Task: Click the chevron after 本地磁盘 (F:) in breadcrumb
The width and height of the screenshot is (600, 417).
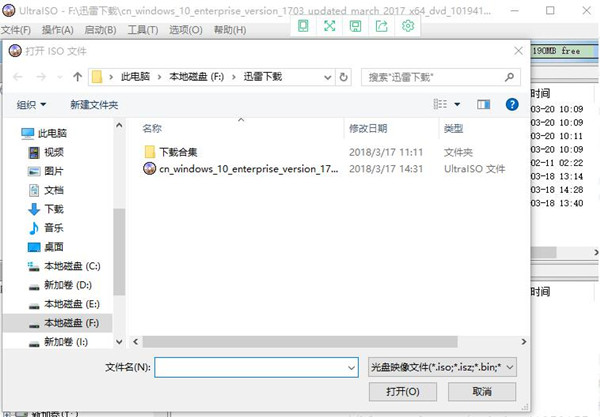Action: tap(234, 77)
